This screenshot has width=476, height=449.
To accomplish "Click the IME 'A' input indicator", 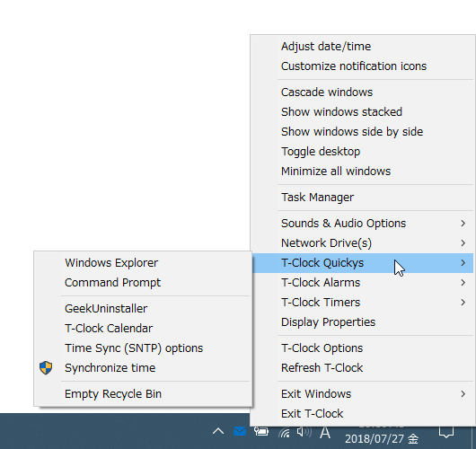I will click(325, 432).
